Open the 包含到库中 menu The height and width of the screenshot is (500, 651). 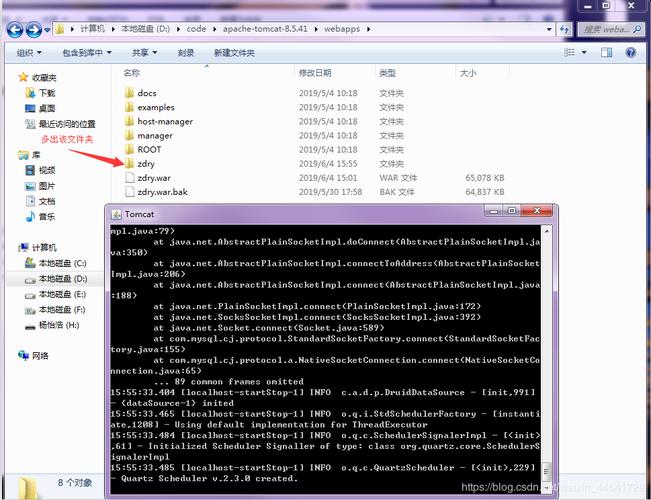(87, 53)
